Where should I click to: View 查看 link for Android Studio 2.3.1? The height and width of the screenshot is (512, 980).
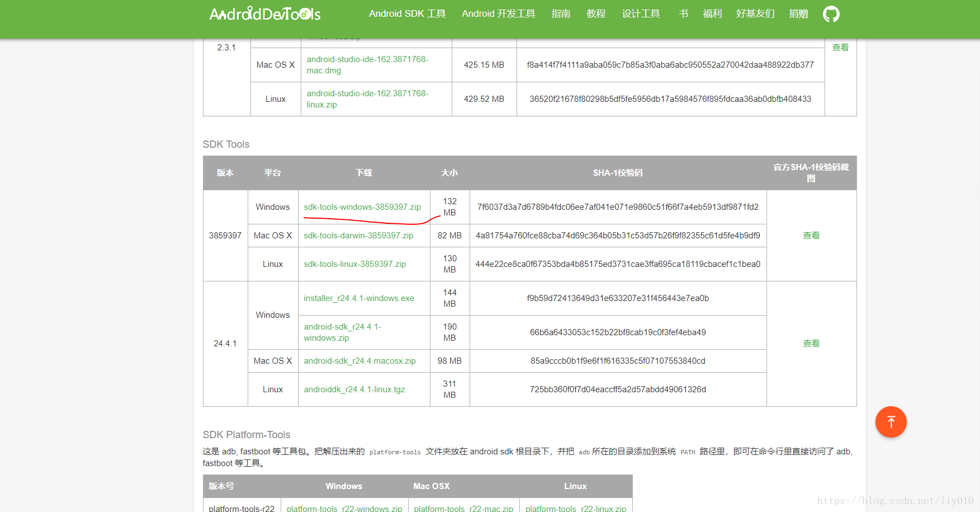840,48
